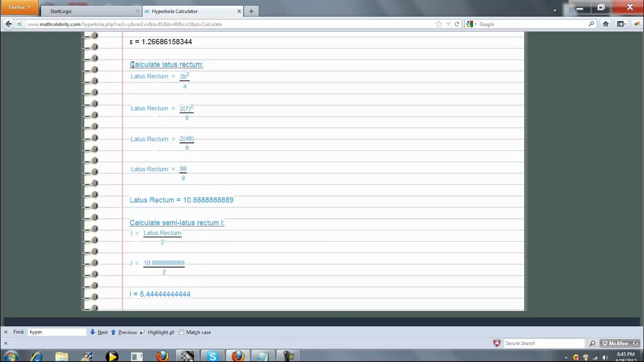The width and height of the screenshot is (644, 362).
Task: Click the eccentricity value 1.26686158344
Action: pos(167,42)
